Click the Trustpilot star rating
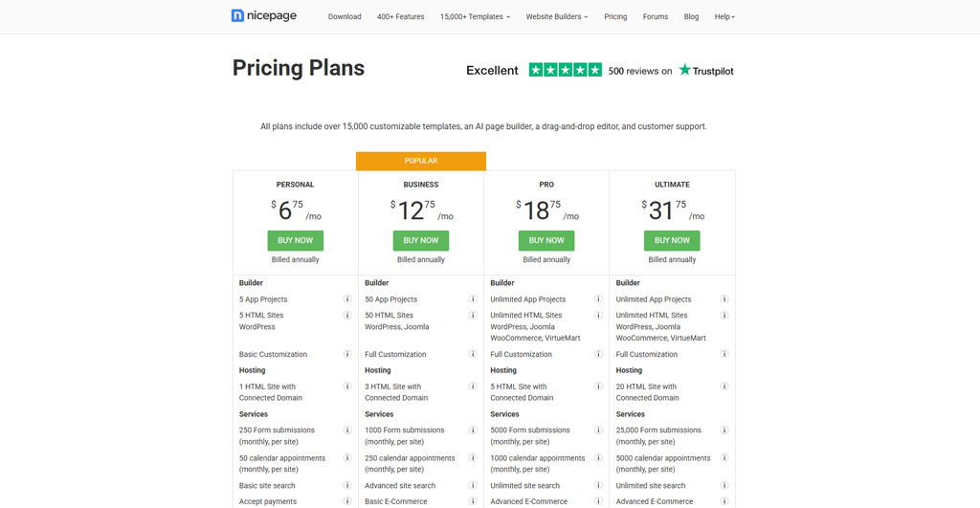The height and width of the screenshot is (508, 980). coord(566,70)
